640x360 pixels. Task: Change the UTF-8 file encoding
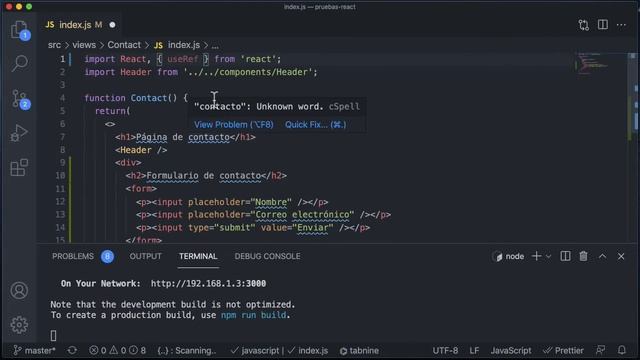445,351
